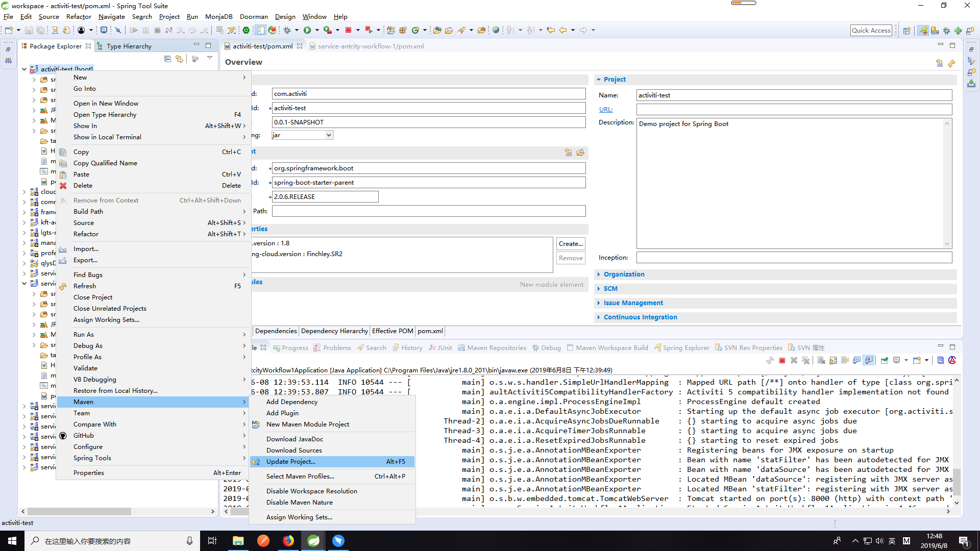Viewport: 980px width, 551px height.
Task: Click the green Run toolbar button
Action: coord(307,30)
